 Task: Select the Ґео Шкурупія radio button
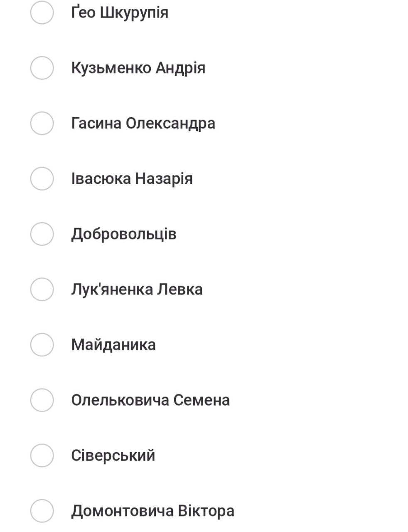tap(42, 12)
